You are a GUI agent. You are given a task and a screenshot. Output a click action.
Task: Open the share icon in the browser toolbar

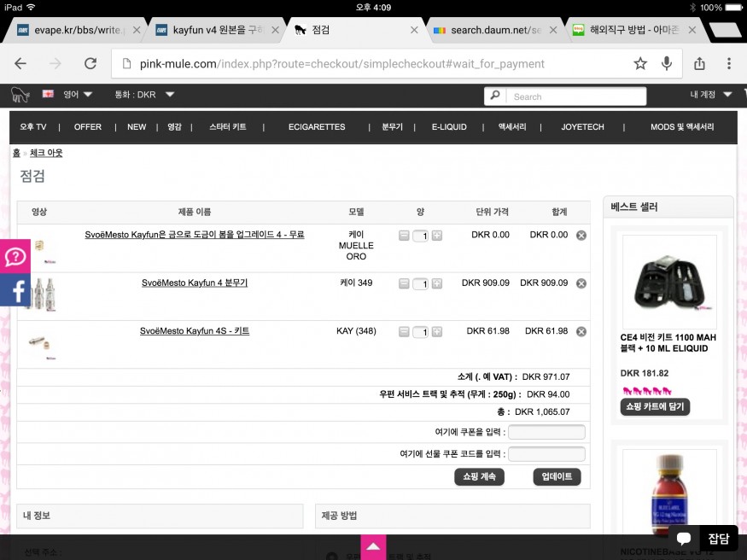coord(700,64)
